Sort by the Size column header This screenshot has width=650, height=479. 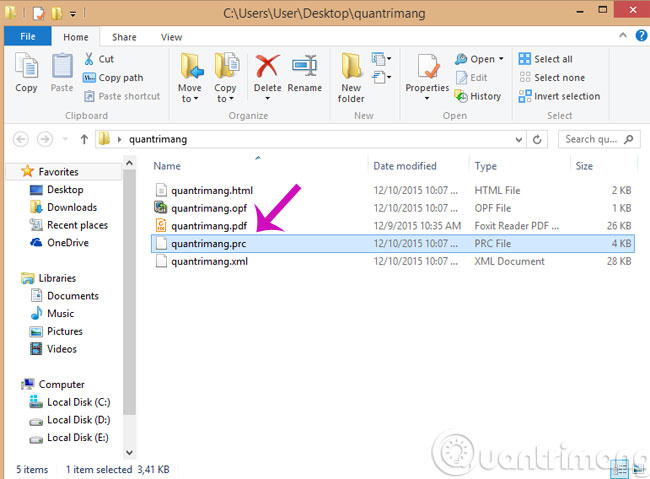coord(584,166)
